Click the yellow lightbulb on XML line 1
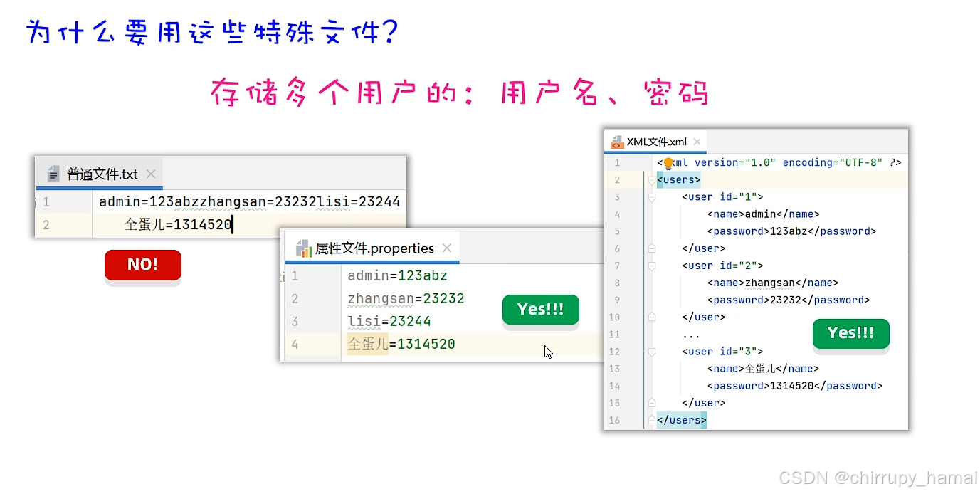 [x=668, y=163]
